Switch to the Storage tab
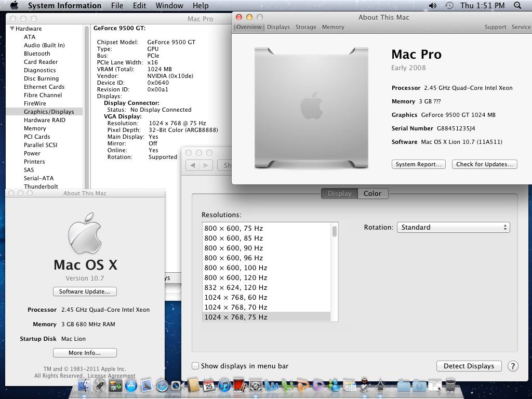The width and height of the screenshot is (532, 399). [305, 27]
